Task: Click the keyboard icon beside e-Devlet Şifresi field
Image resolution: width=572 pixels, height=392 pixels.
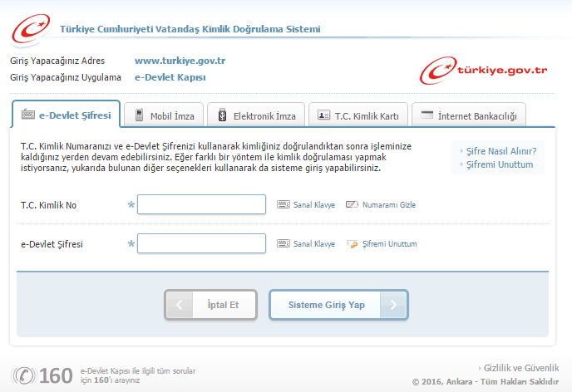Action: point(283,244)
